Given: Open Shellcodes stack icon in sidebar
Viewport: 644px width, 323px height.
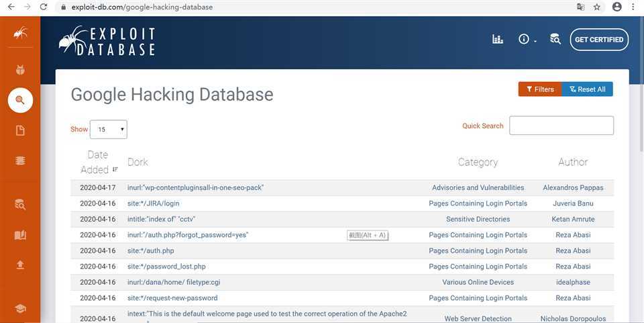Looking at the screenshot, I should pyautogui.click(x=20, y=160).
